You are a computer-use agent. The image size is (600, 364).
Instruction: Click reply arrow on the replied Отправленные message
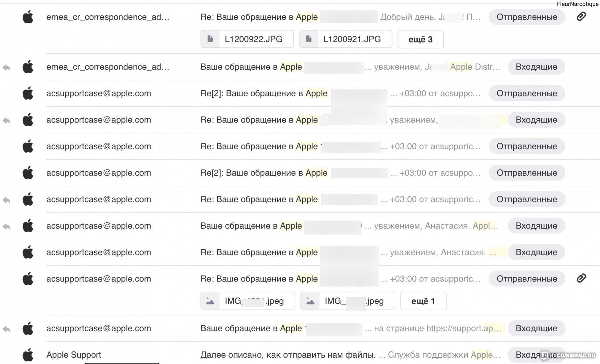6,200
